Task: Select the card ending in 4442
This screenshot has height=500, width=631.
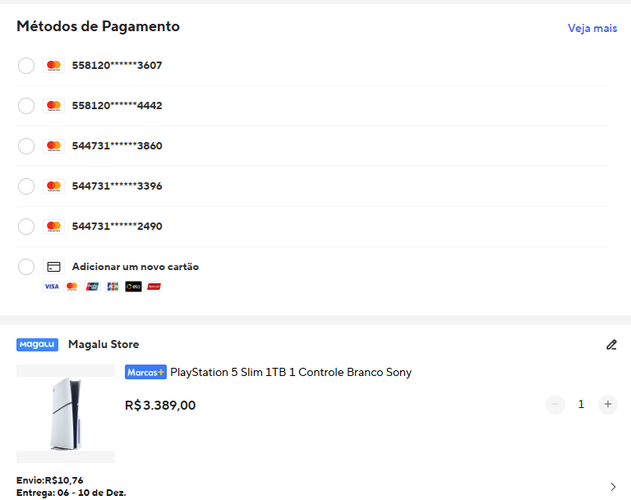Action: (x=26, y=106)
